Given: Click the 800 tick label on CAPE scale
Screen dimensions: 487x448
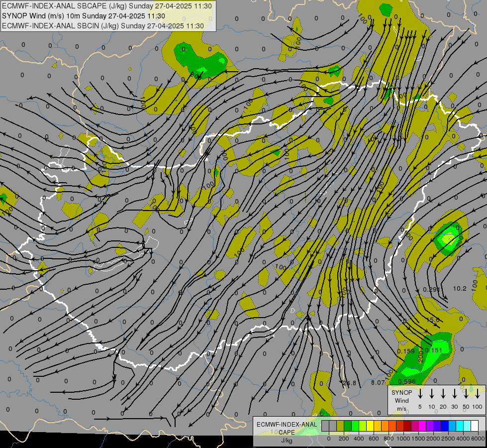Looking at the screenshot, I should pos(389,439).
